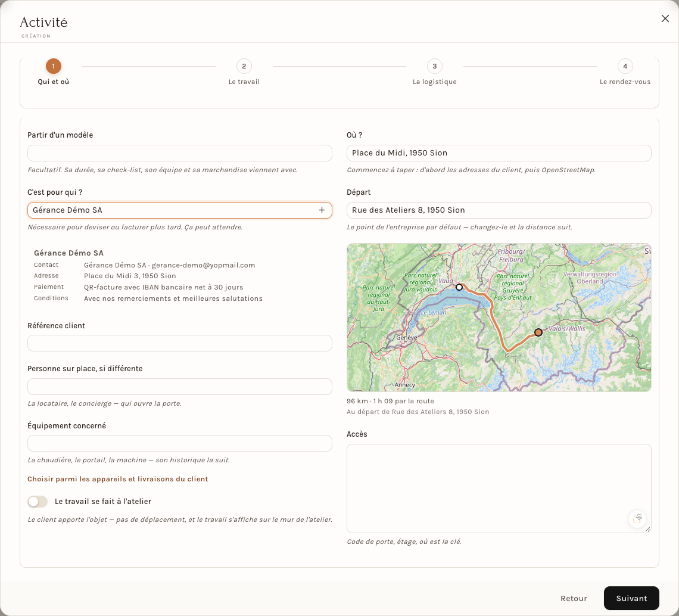Close the Activité dialog with the X icon
The image size is (679, 616).
[x=665, y=18]
